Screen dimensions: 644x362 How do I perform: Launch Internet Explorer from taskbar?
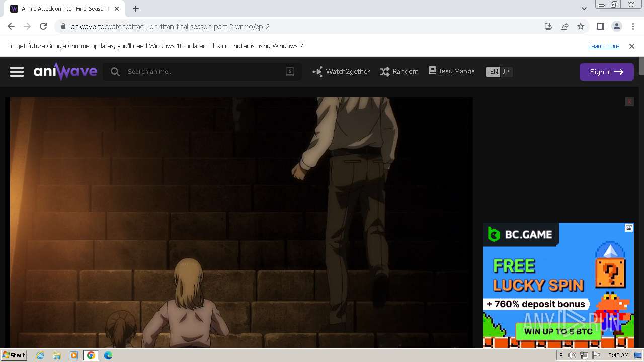click(40, 355)
